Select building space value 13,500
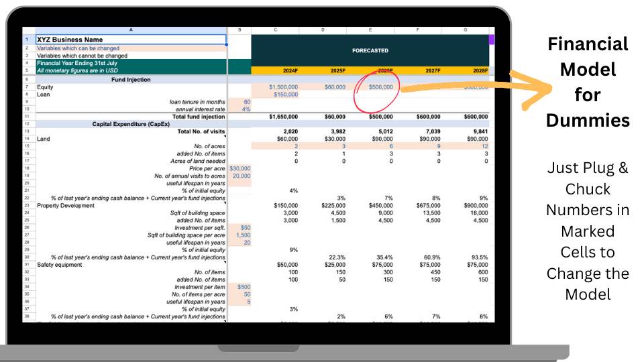The height and width of the screenshot is (362, 644). pyautogui.click(x=431, y=213)
